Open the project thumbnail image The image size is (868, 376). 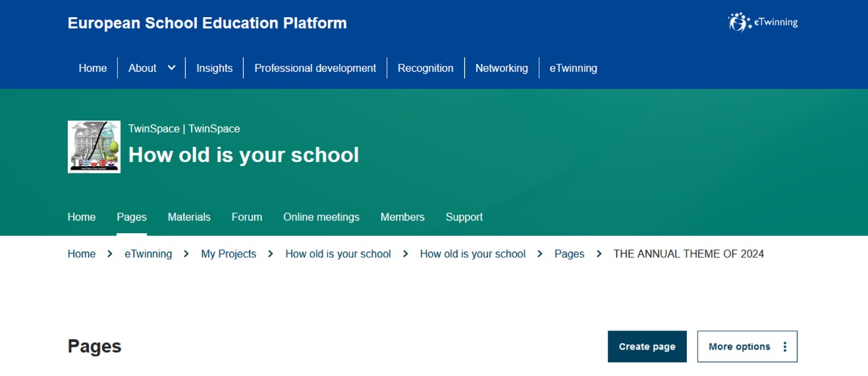(94, 147)
